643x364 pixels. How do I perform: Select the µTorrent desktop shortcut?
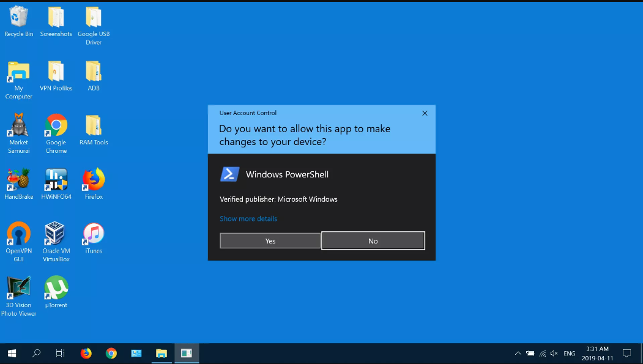coord(56,292)
